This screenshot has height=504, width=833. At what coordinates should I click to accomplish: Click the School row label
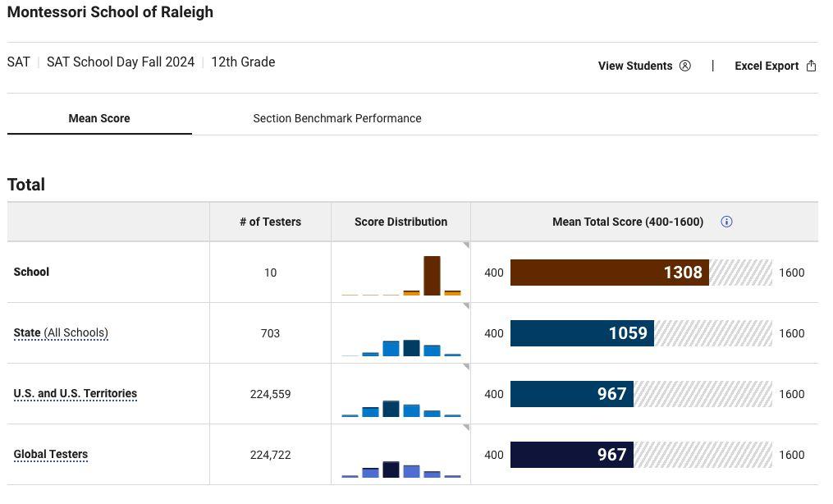click(x=31, y=272)
